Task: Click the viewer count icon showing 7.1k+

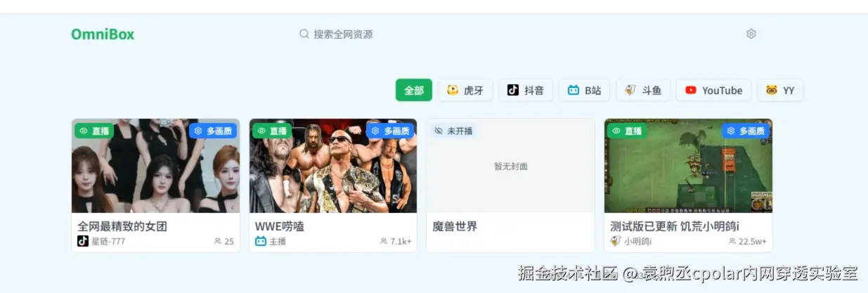Action: pyautogui.click(x=384, y=241)
